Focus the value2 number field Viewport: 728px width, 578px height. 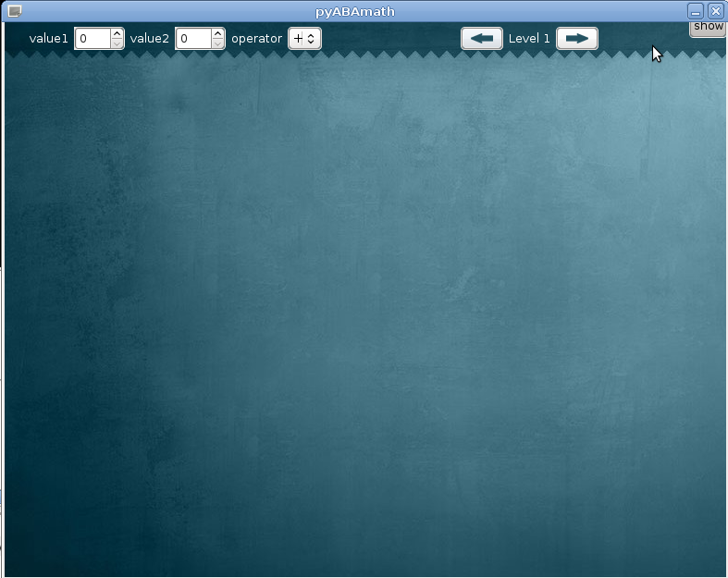[x=193, y=39]
